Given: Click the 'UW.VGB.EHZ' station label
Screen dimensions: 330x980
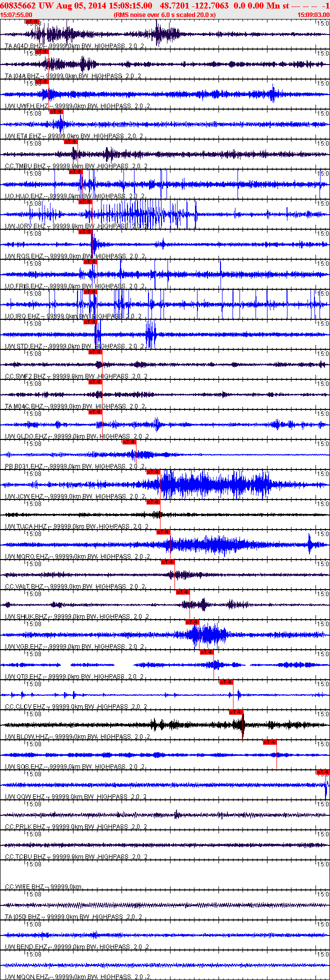Looking at the screenshot, I should (23, 647).
